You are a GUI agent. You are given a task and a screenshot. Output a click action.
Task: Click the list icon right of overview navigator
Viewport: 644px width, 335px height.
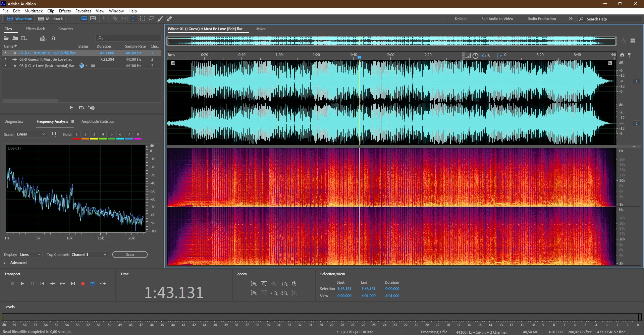click(x=633, y=41)
